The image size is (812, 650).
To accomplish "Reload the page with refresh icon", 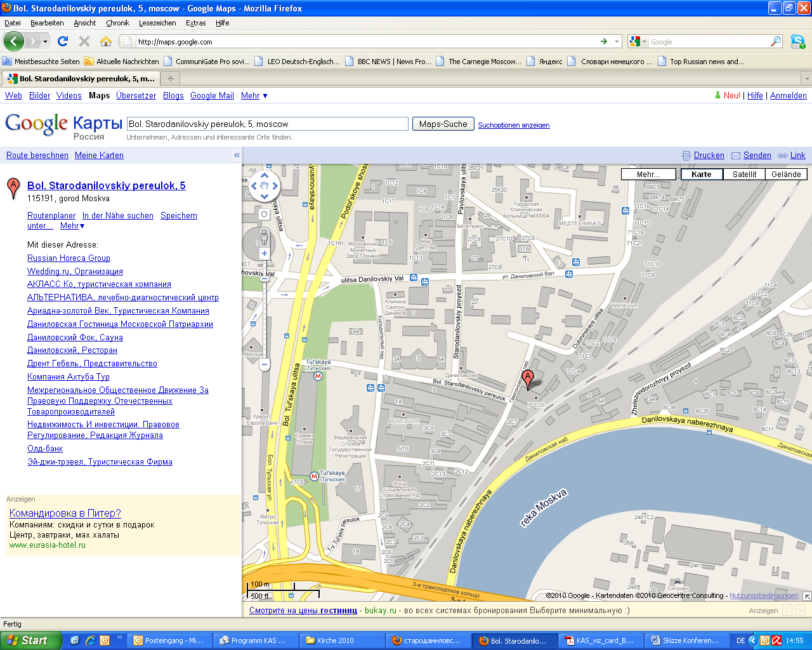I will pyautogui.click(x=62, y=41).
